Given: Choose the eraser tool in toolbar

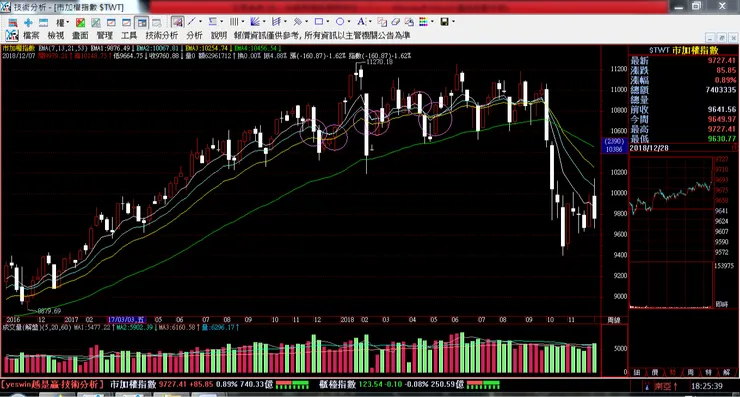Looking at the screenshot, I should pos(396,22).
